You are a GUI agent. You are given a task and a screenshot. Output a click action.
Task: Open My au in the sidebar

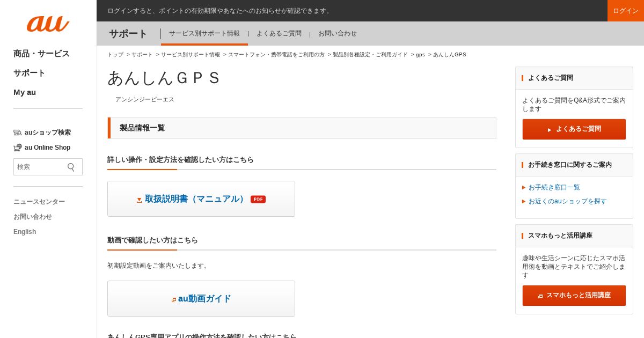pos(25,92)
